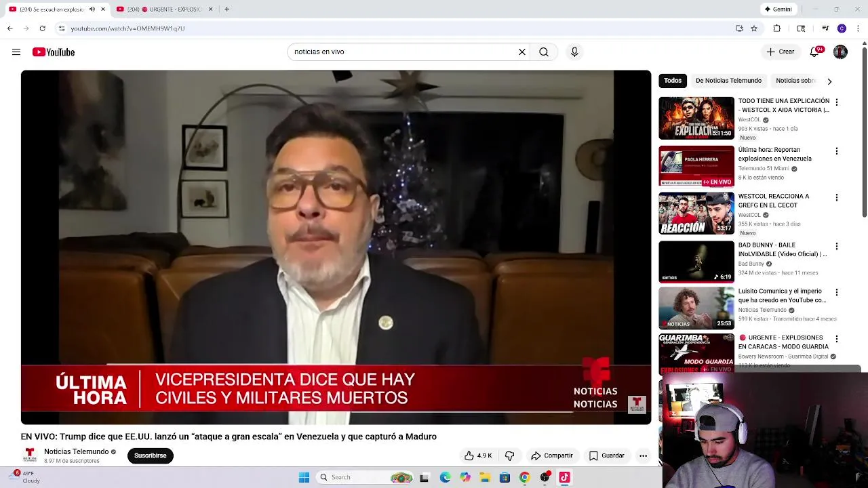868x488 pixels.
Task: Open options for TODO TIENE UNA EXPLICACIÓN video
Action: pos(836,102)
